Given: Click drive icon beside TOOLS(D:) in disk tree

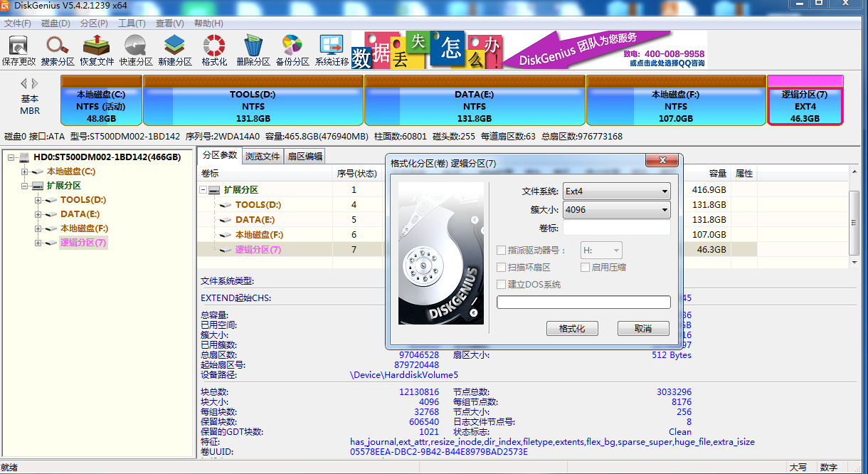Looking at the screenshot, I should click(x=51, y=200).
